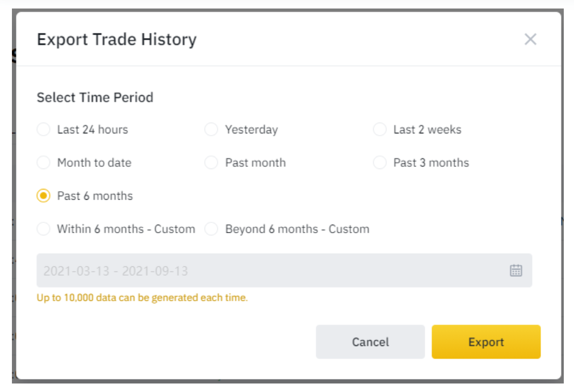Enable Beyond 6 months - Custom range
Viewport: 574px width, 392px height.
click(x=211, y=229)
